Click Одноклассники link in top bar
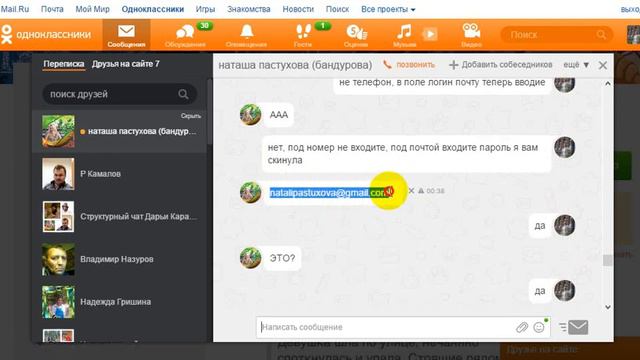The image size is (640, 360). (x=153, y=9)
